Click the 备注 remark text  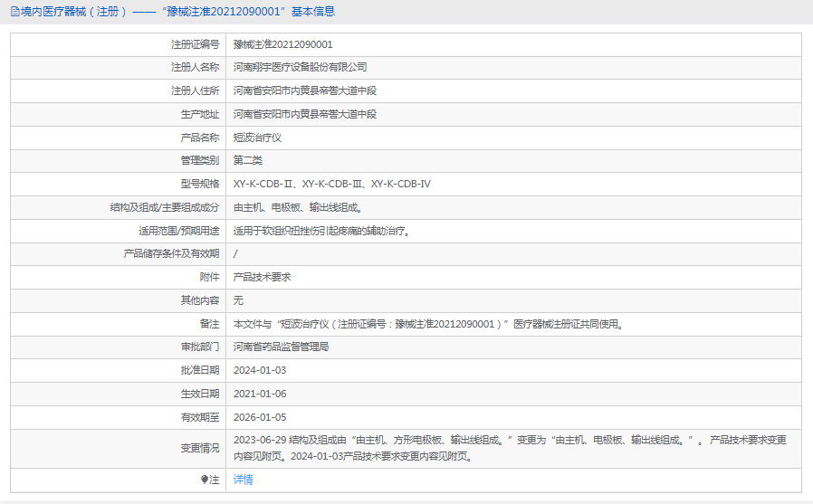click(x=427, y=324)
